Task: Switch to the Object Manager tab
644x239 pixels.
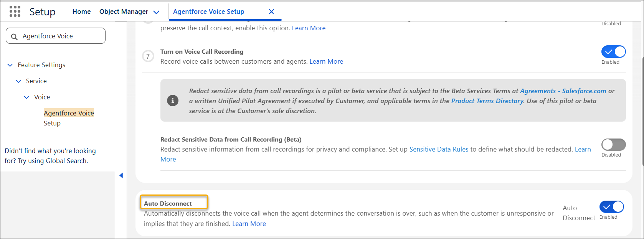Action: click(124, 12)
